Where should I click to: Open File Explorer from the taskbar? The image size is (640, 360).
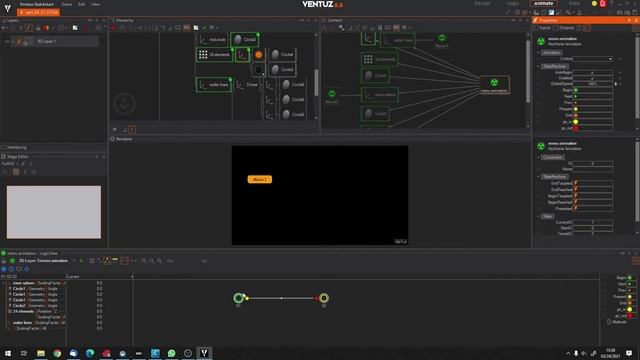(x=41, y=353)
